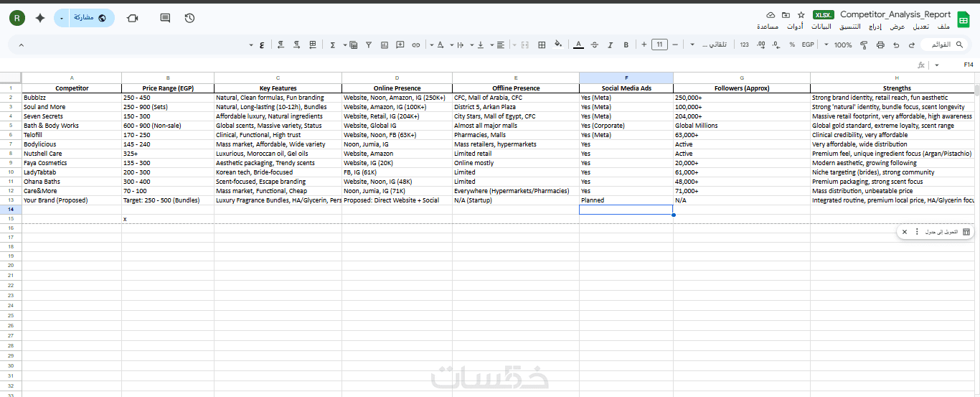Set right-to-left cell direction
Image resolution: width=980 pixels, height=397 pixels.
[x=281, y=45]
